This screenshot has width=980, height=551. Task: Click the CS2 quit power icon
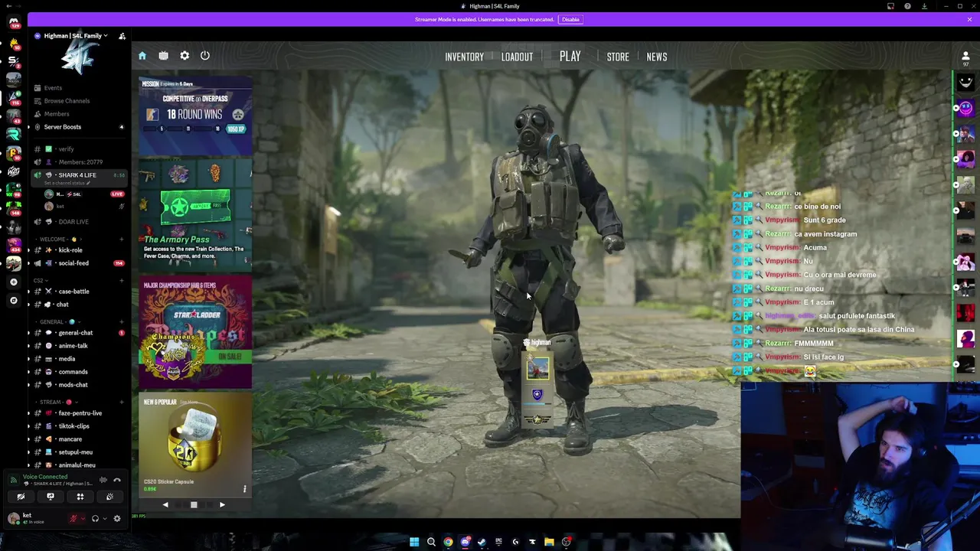pyautogui.click(x=205, y=56)
